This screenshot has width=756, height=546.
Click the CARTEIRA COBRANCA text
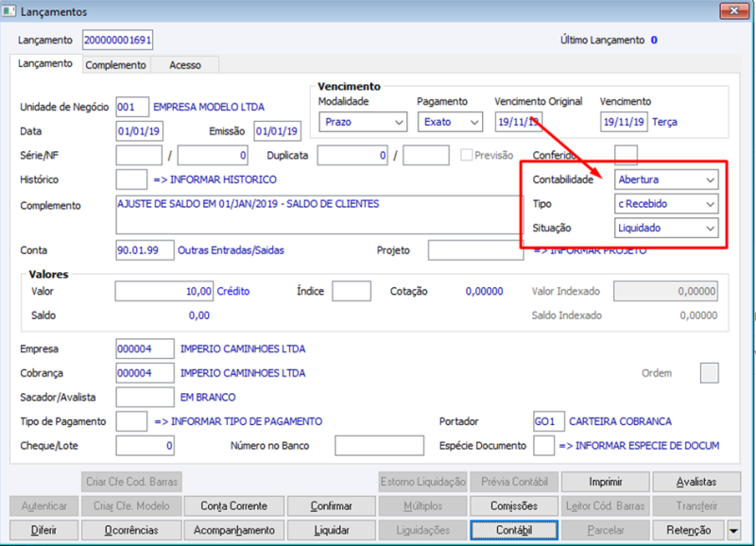pyautogui.click(x=620, y=421)
